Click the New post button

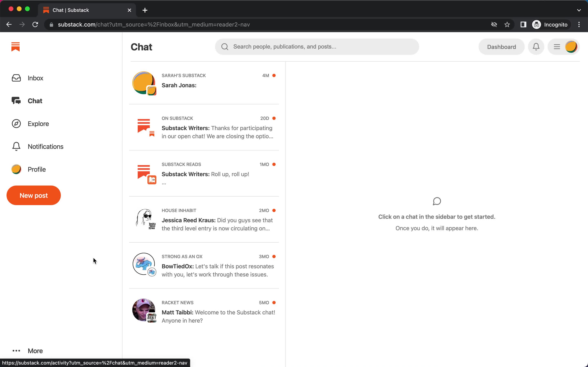pos(33,195)
